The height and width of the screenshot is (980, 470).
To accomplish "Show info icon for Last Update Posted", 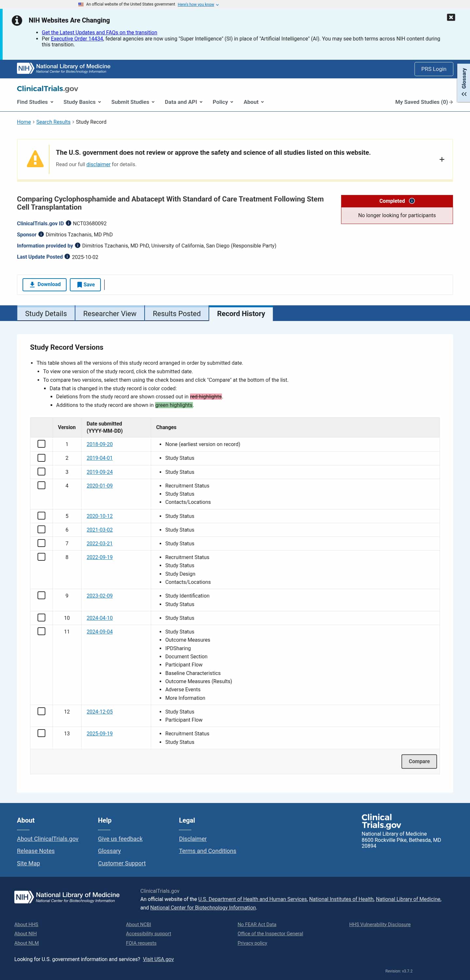I will pyautogui.click(x=67, y=256).
